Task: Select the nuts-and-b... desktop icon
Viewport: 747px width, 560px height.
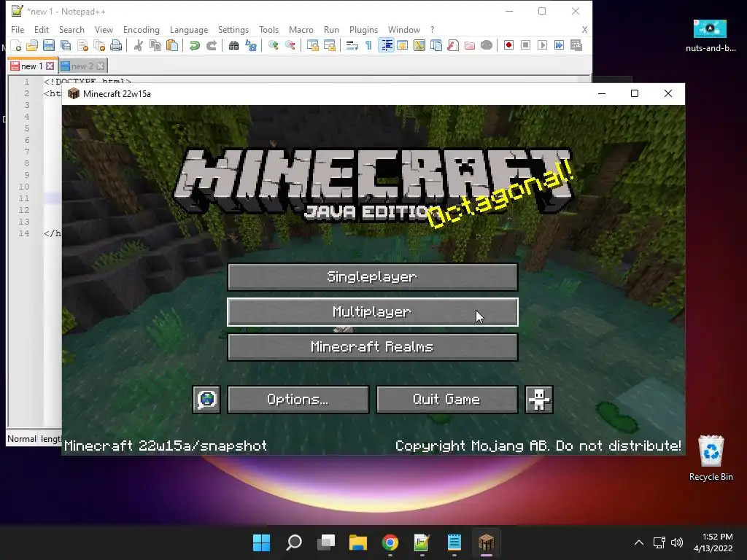Action: [x=711, y=35]
